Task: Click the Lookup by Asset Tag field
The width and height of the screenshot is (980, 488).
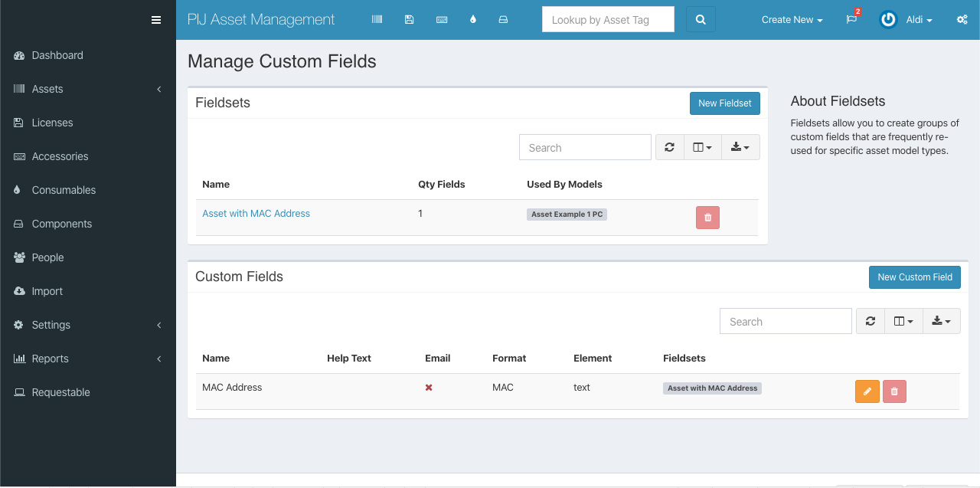Action: pos(608,20)
